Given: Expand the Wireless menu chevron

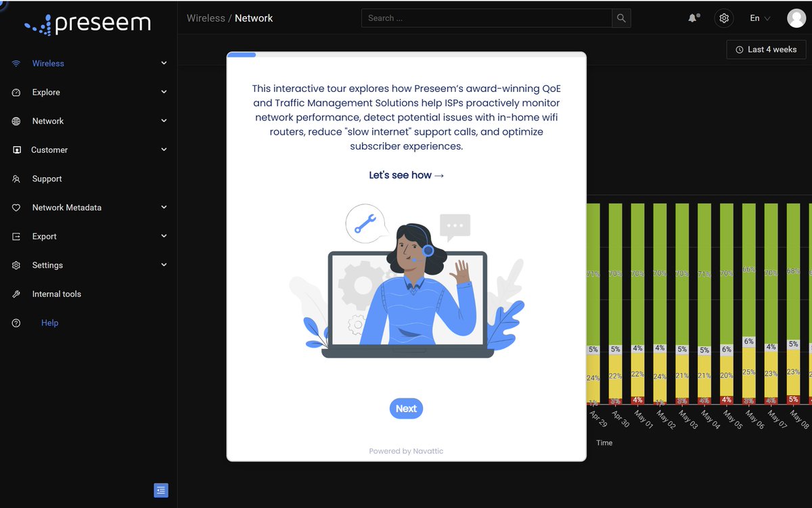Looking at the screenshot, I should (x=164, y=63).
